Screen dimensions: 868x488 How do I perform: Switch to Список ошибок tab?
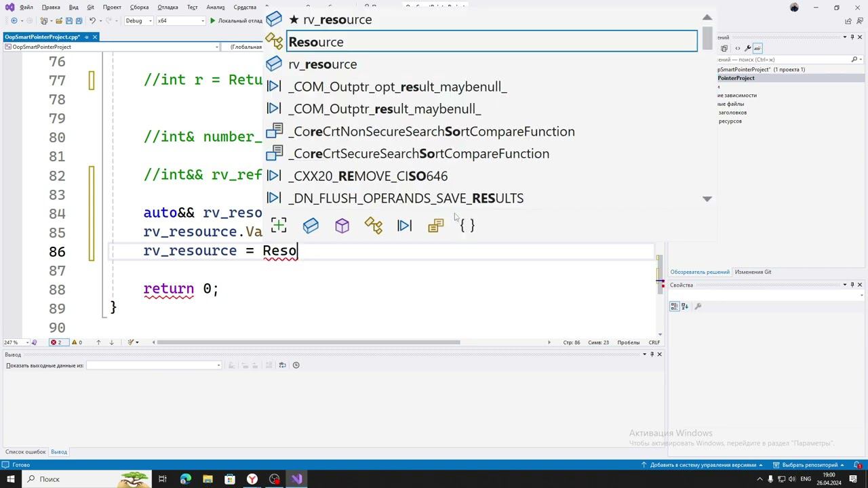[x=26, y=452]
